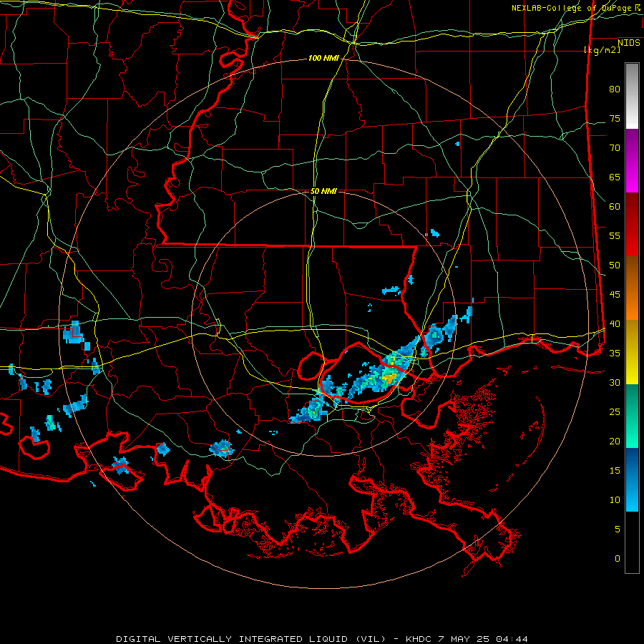The image size is (644, 644).
Task: Pick the blue segment of the color bar
Action: tap(632, 479)
